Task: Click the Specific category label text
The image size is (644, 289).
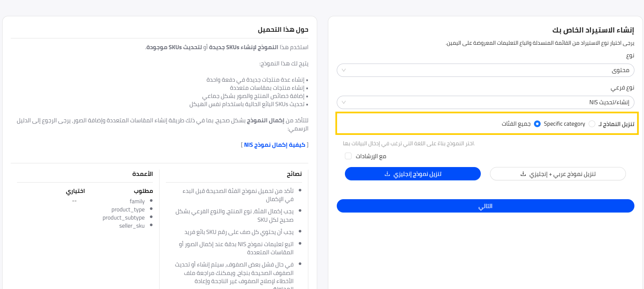Action: click(x=564, y=124)
